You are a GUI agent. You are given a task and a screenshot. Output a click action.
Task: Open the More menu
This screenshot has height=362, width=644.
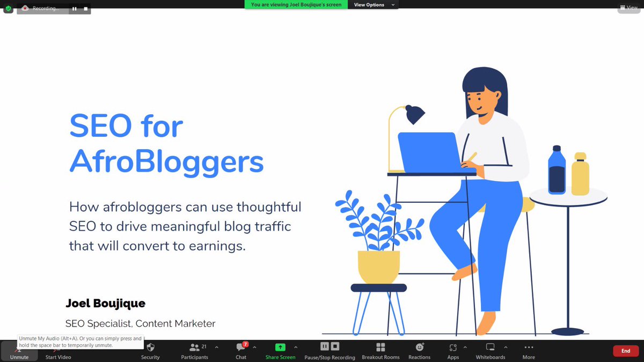(x=528, y=350)
